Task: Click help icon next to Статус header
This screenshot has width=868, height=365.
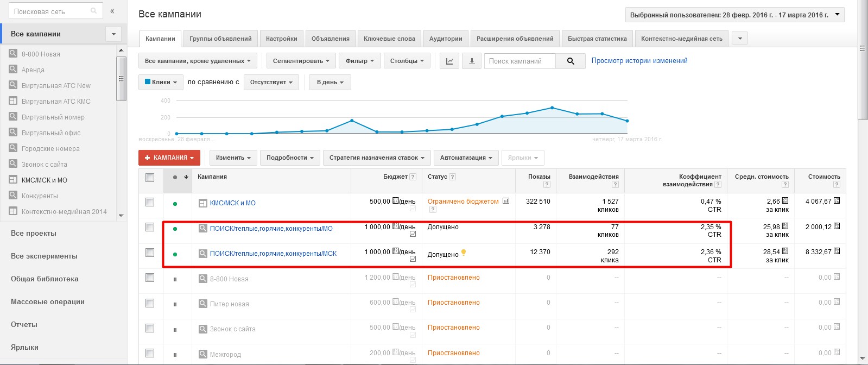Action: pos(453,177)
